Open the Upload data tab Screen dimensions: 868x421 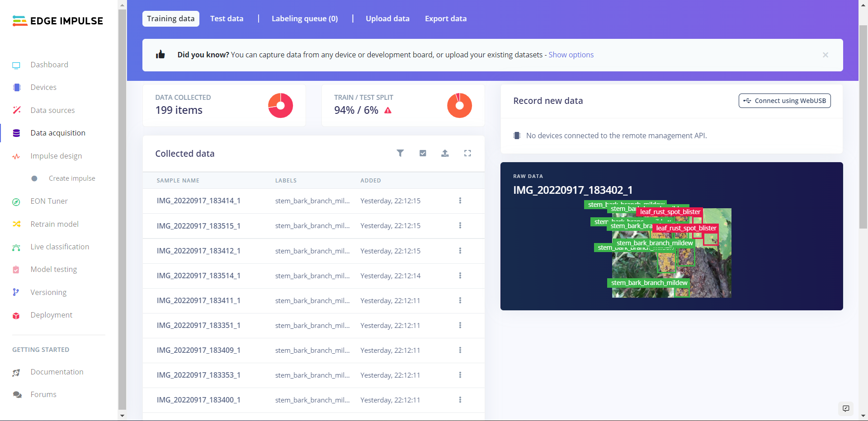pos(387,19)
